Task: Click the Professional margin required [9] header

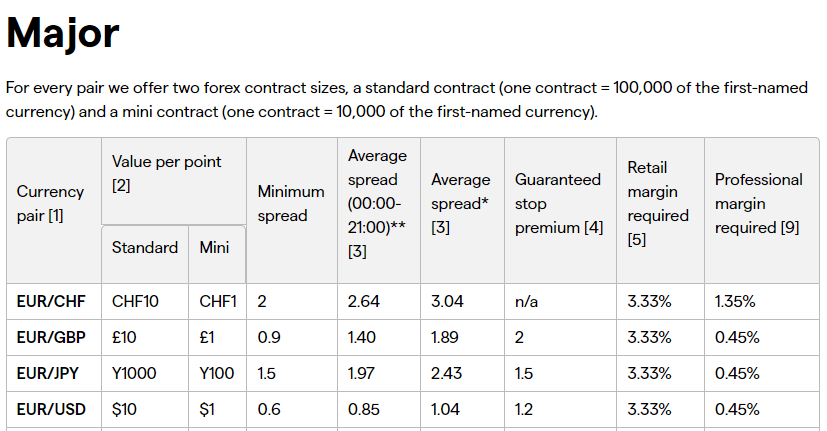Action: tap(758, 203)
